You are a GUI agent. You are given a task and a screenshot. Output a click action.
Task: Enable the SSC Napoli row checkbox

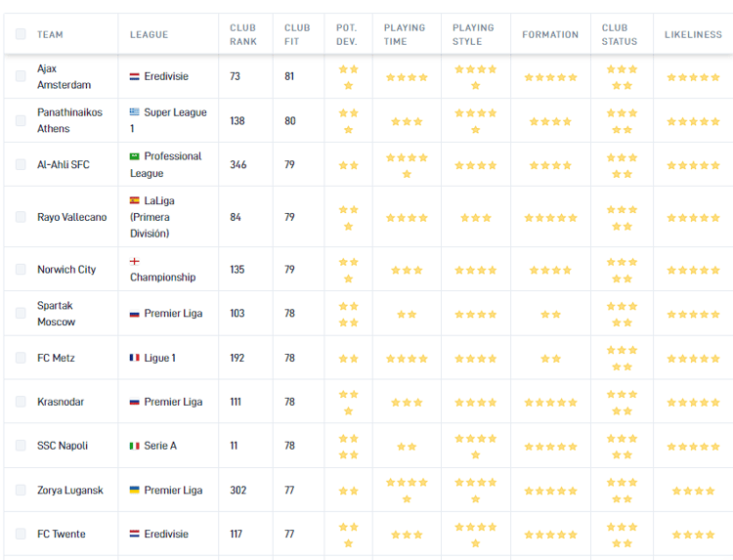[22, 446]
